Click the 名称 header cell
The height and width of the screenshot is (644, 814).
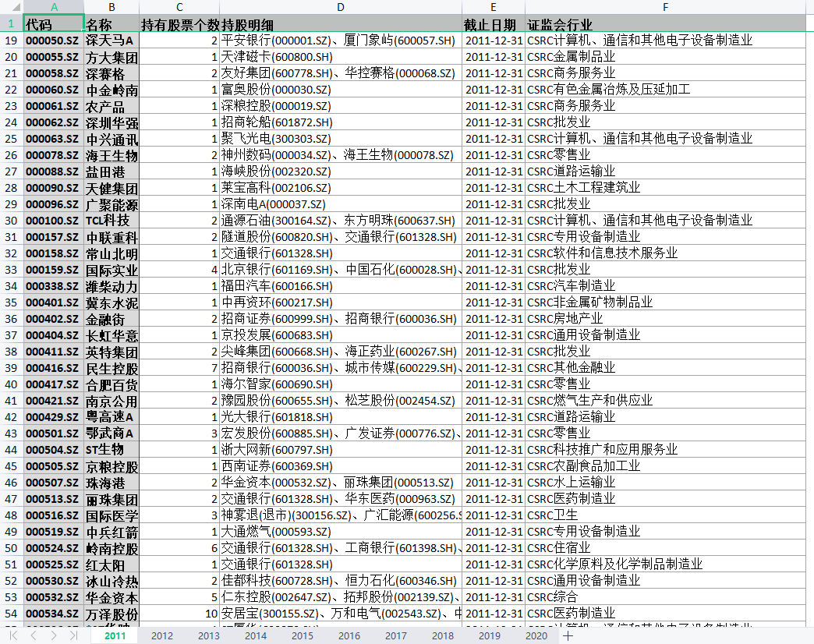(x=111, y=24)
